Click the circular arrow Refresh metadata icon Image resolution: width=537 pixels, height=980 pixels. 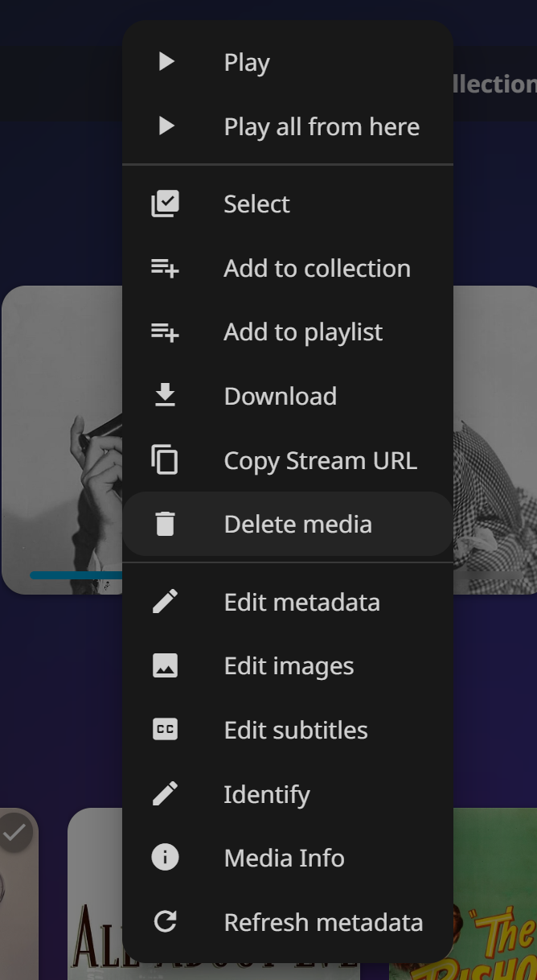click(166, 922)
